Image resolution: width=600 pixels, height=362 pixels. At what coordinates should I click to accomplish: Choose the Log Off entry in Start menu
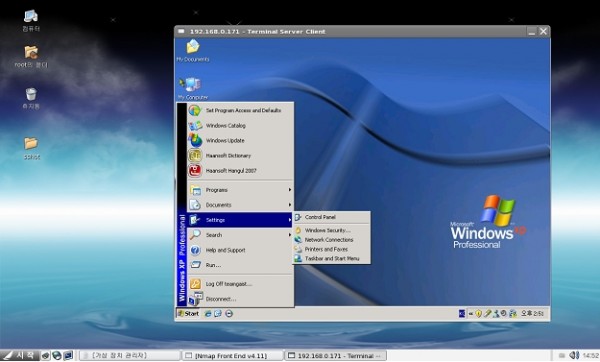[x=240, y=284]
